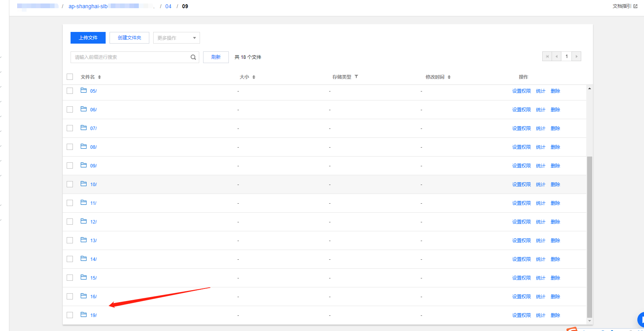644x331 pixels.
Task: Click 统计 for folder 15/
Action: point(541,278)
